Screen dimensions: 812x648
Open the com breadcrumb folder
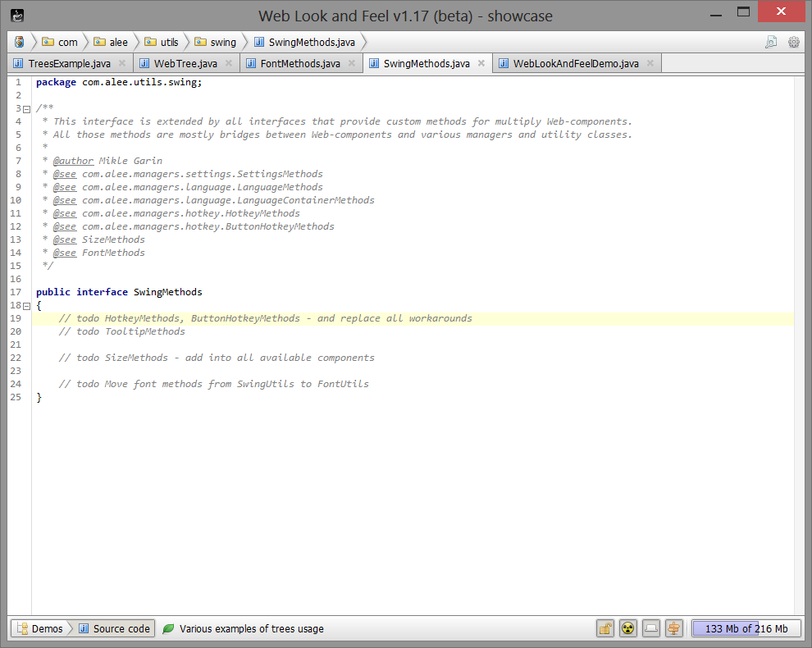pyautogui.click(x=60, y=42)
